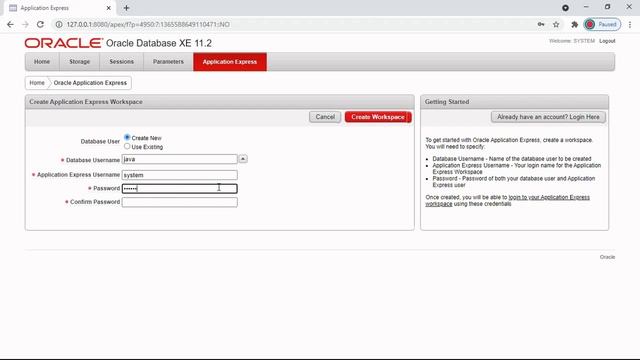This screenshot has height=360, width=640.
Task: Go back with browser back arrow
Action: [x=10, y=24]
